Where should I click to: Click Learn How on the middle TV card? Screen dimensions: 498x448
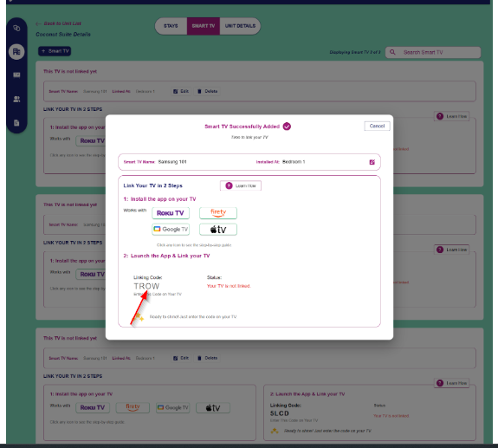coord(452,250)
